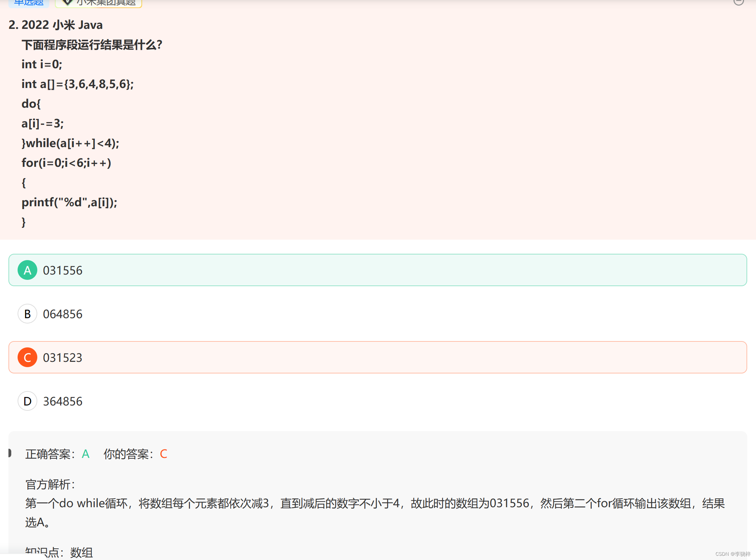756x560 pixels.
Task: Click the 小米集团真题 badge
Action: [x=99, y=3]
